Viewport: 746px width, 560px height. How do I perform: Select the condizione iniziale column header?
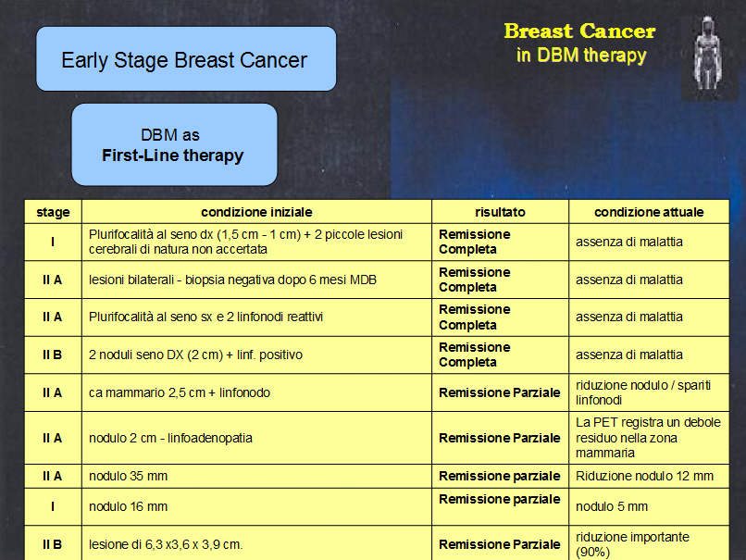point(256,212)
